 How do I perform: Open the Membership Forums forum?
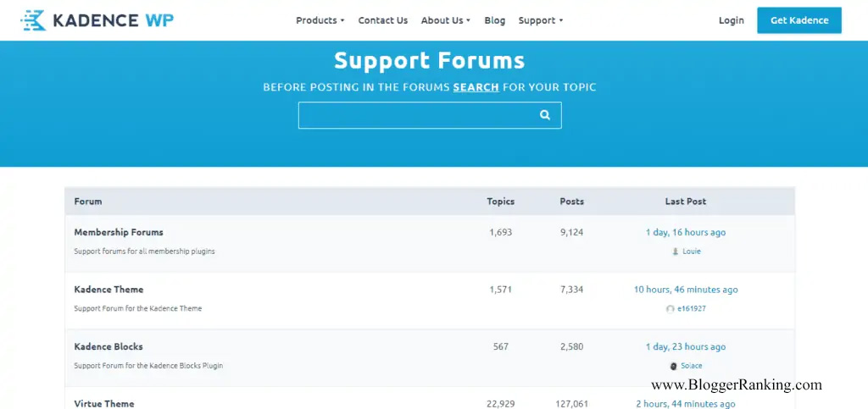[118, 232]
